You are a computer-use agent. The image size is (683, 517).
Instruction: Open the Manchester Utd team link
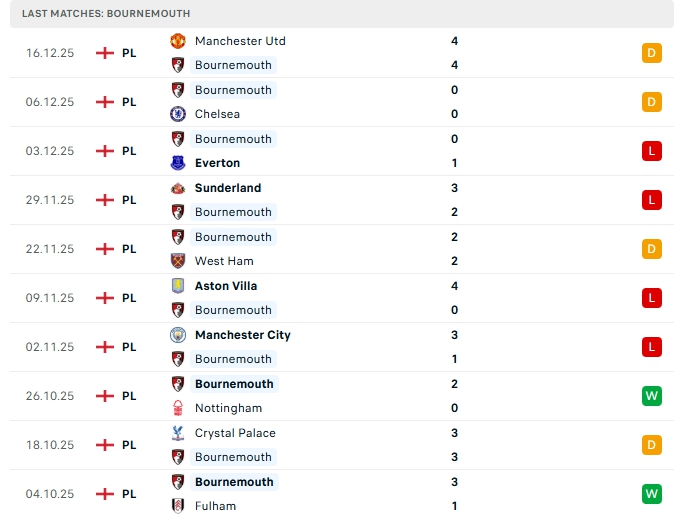tap(240, 41)
